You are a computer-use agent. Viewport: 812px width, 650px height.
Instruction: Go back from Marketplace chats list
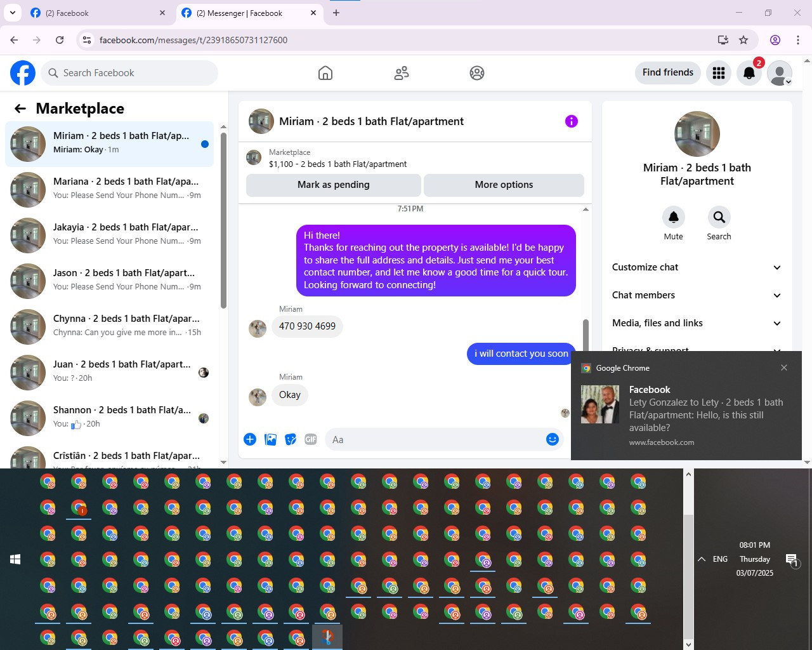pos(20,109)
